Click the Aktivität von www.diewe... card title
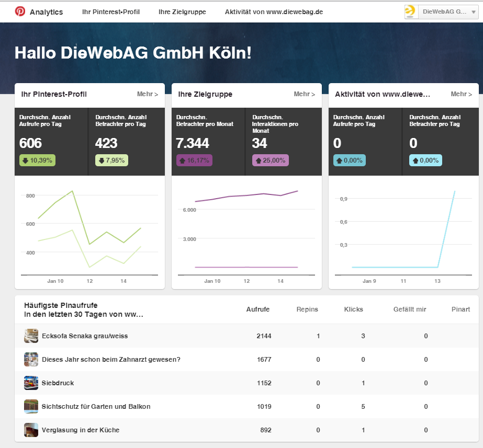The width and height of the screenshot is (483, 448). pos(383,94)
